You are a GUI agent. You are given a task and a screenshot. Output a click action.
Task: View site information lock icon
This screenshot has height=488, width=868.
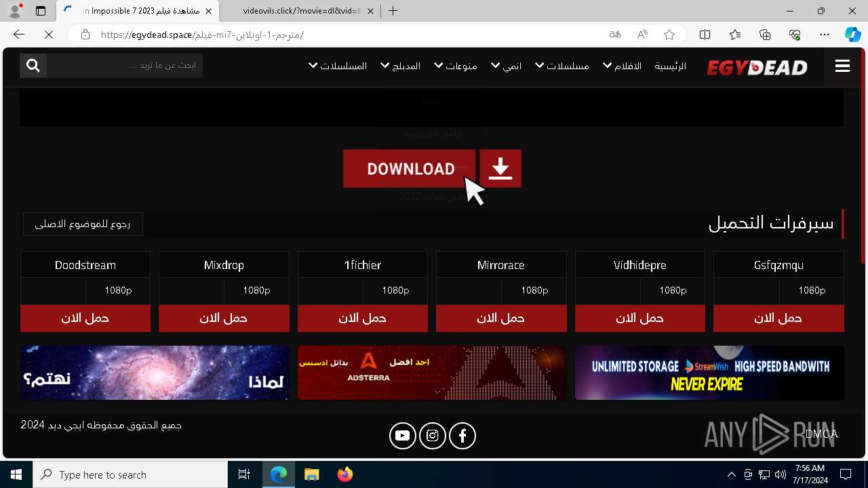85,35
